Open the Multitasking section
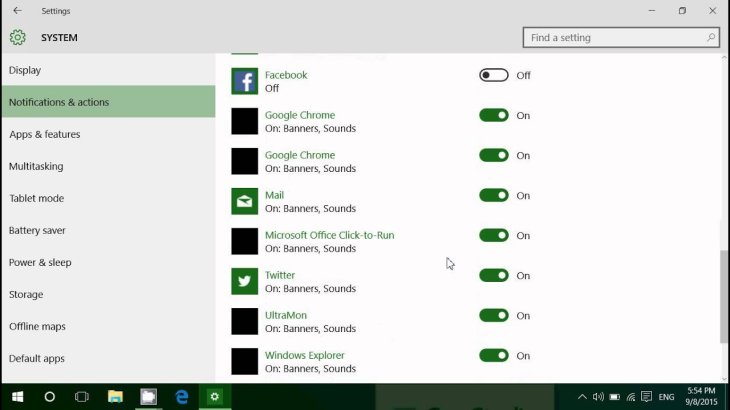Image resolution: width=730 pixels, height=410 pixels. point(108,166)
